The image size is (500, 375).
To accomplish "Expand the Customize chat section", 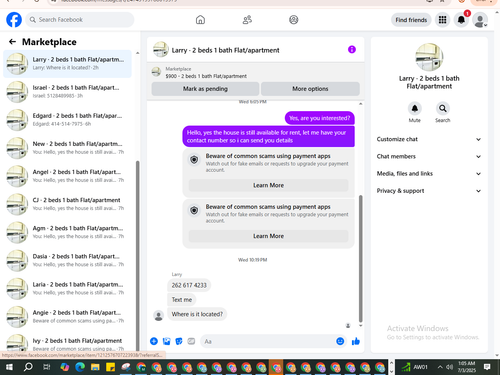I will pos(429,139).
